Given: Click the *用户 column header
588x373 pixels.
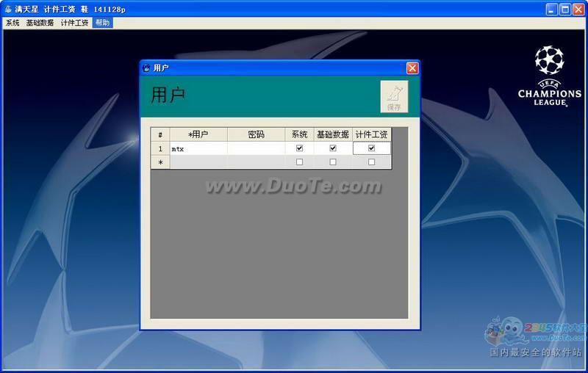Looking at the screenshot, I should pos(198,134).
